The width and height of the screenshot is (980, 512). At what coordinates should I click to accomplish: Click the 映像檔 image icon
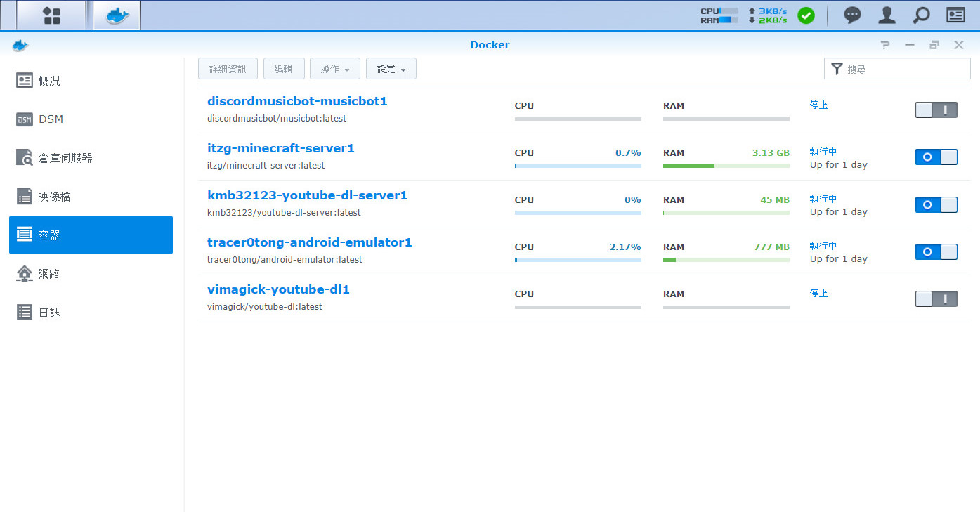(x=25, y=196)
